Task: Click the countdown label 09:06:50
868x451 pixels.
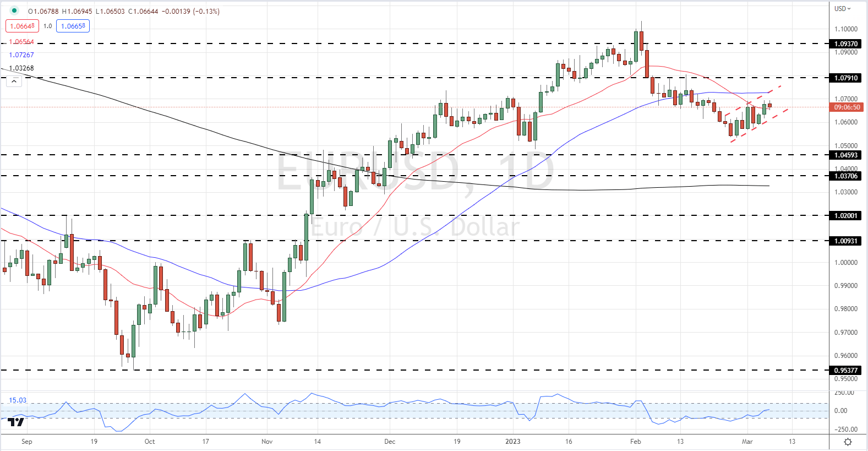Action: click(x=847, y=107)
